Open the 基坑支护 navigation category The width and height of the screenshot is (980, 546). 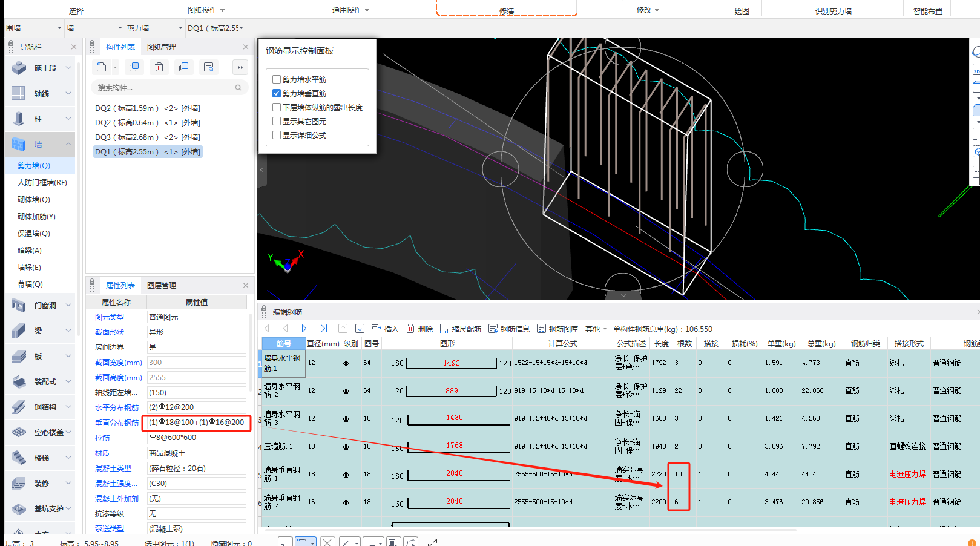(x=40, y=508)
